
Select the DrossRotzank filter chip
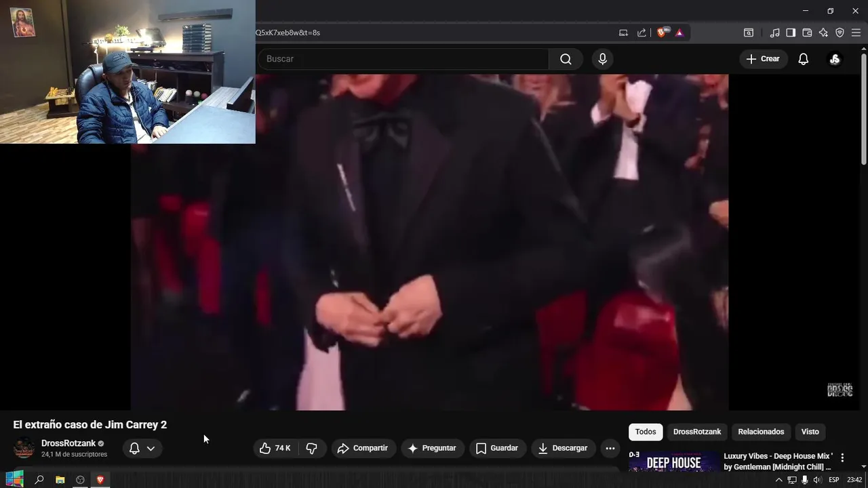point(697,432)
